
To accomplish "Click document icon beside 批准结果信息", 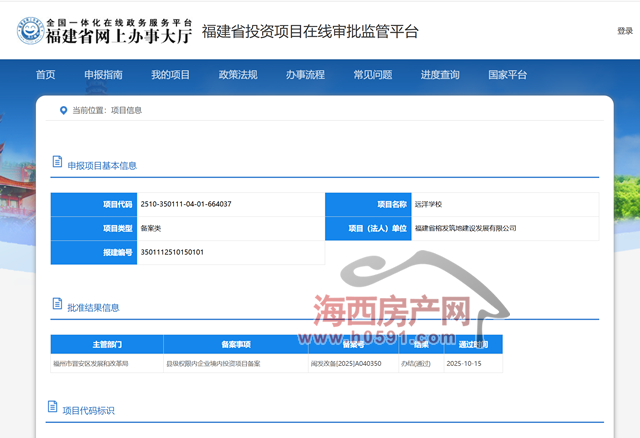I will coord(56,308).
